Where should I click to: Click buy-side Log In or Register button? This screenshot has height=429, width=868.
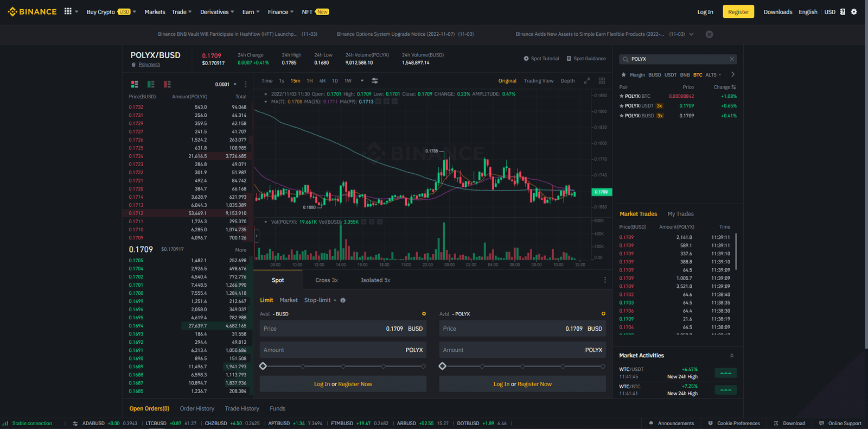pos(343,384)
